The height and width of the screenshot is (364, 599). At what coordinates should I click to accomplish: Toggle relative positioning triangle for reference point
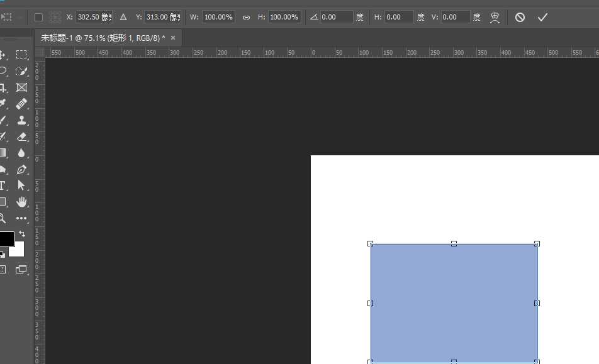tap(123, 18)
